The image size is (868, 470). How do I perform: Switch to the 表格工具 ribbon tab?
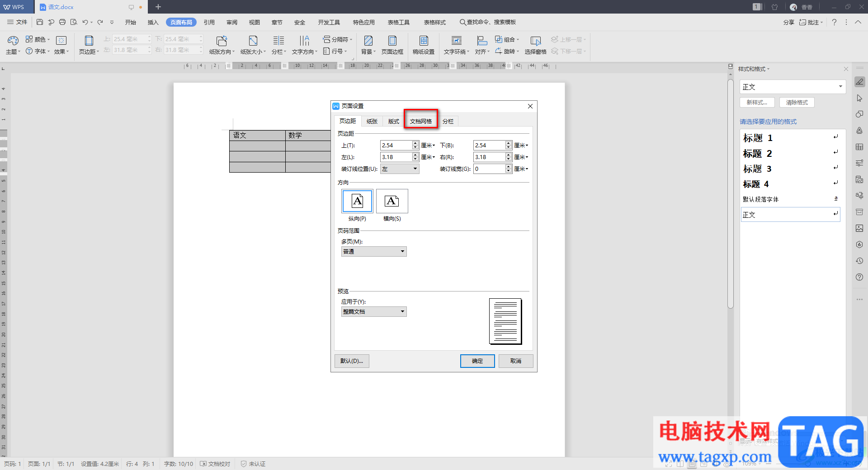(x=399, y=22)
